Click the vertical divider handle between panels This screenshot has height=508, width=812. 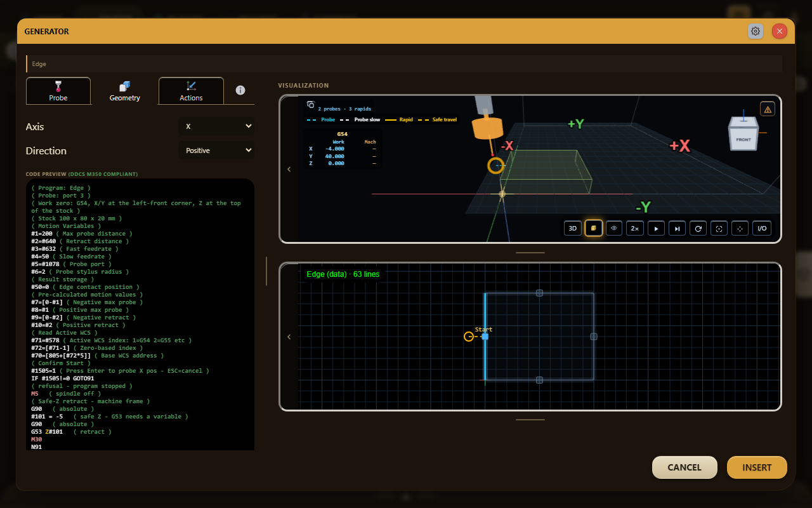click(266, 271)
